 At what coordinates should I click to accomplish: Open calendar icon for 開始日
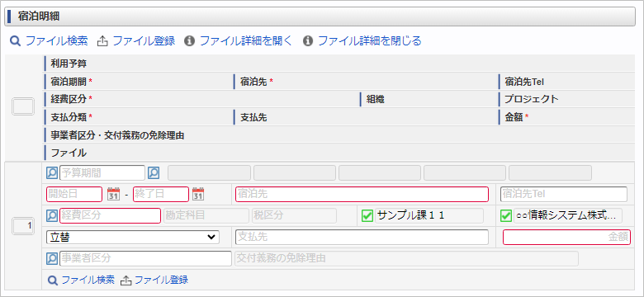pyautogui.click(x=113, y=194)
